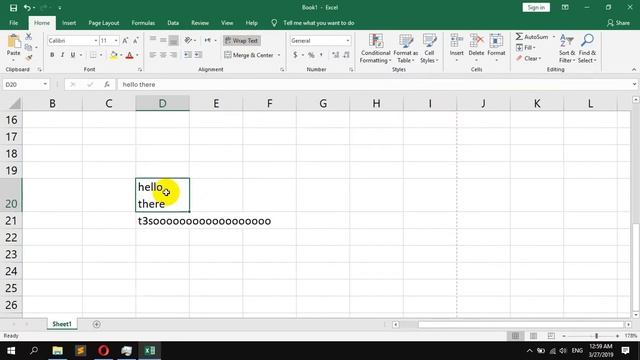Click the insert function fx icon
640x360 pixels.
pyautogui.click(x=107, y=84)
